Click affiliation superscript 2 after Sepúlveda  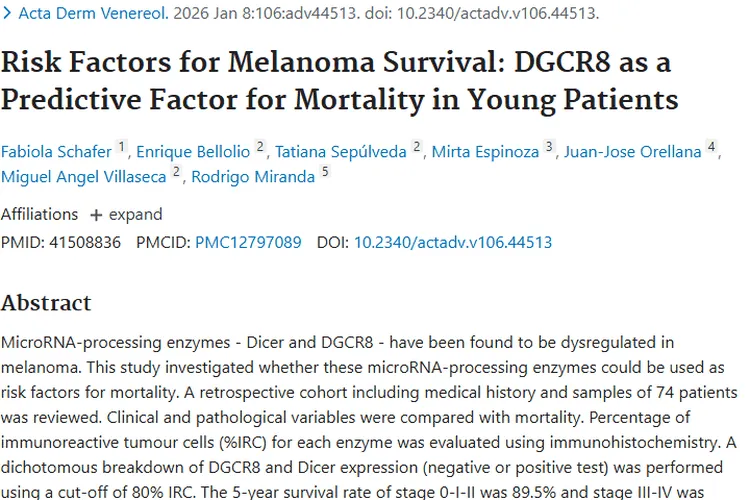coord(417,147)
